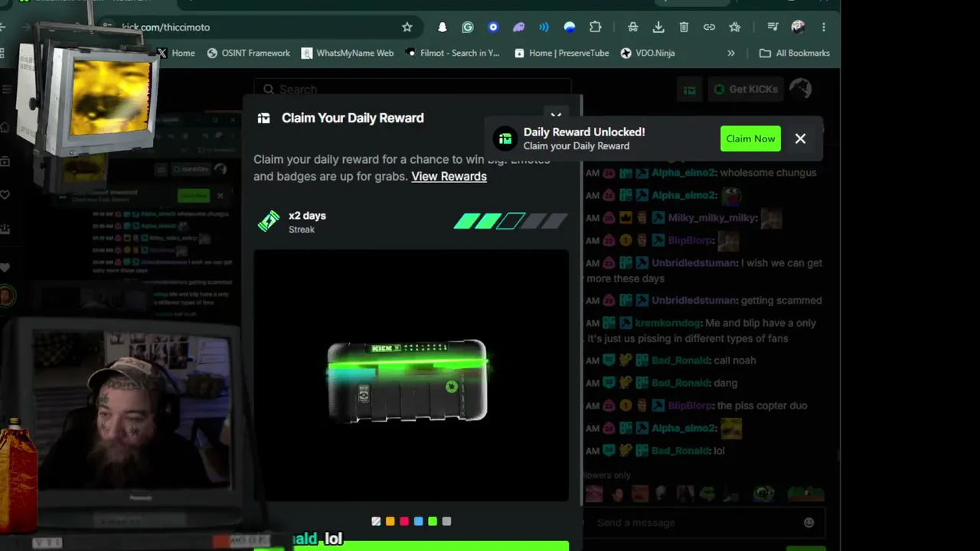Click the streak progress bar segments
980x551 pixels.
(511, 222)
